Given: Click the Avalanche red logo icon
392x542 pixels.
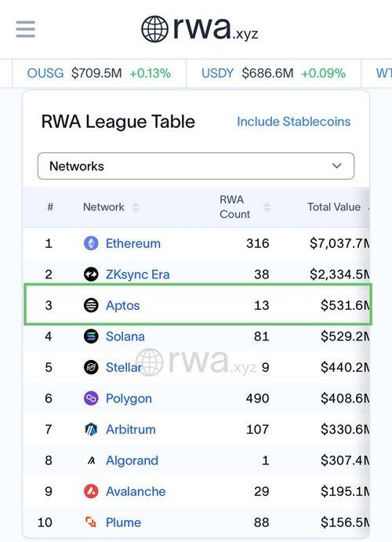Looking at the screenshot, I should (x=91, y=491).
